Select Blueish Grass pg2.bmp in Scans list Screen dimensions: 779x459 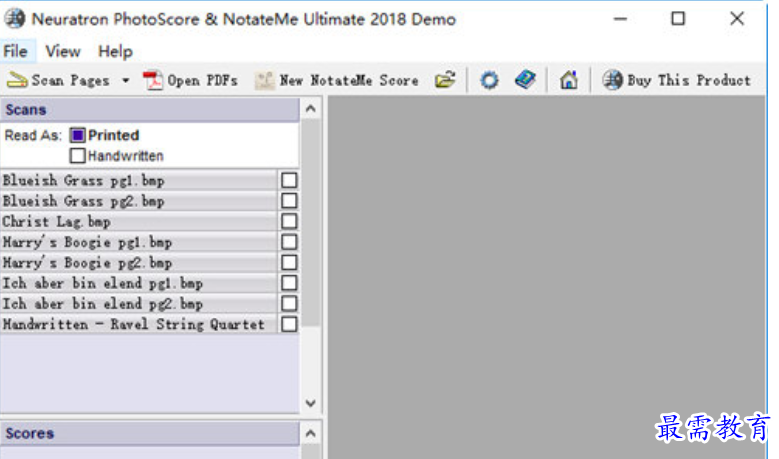[x=139, y=201]
